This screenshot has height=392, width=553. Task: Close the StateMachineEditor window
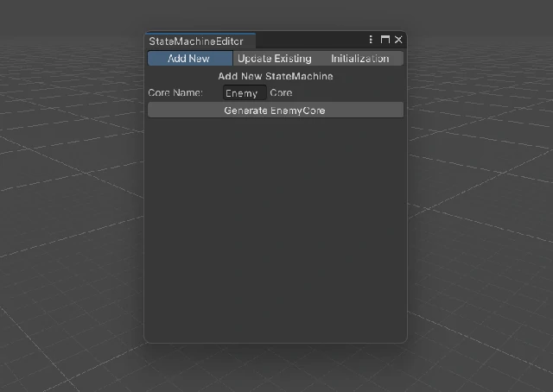[x=398, y=40]
